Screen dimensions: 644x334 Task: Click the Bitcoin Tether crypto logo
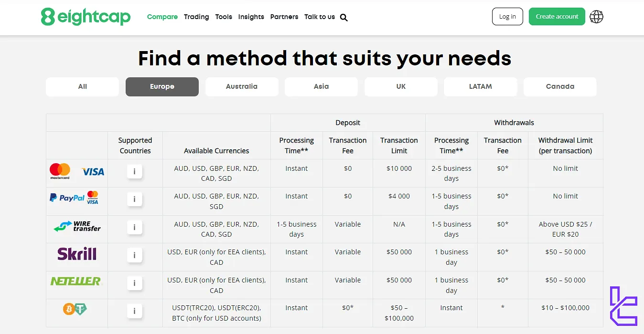pos(75,309)
